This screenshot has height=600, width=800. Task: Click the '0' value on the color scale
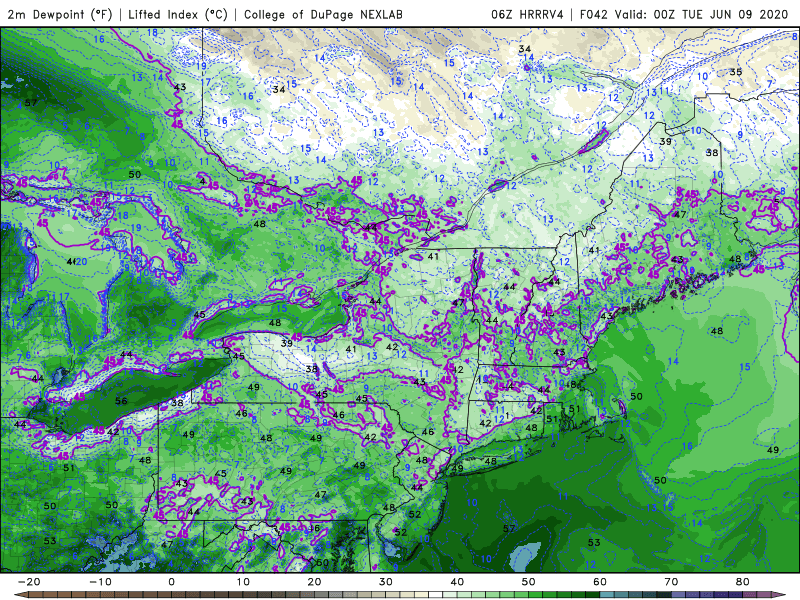[171, 582]
